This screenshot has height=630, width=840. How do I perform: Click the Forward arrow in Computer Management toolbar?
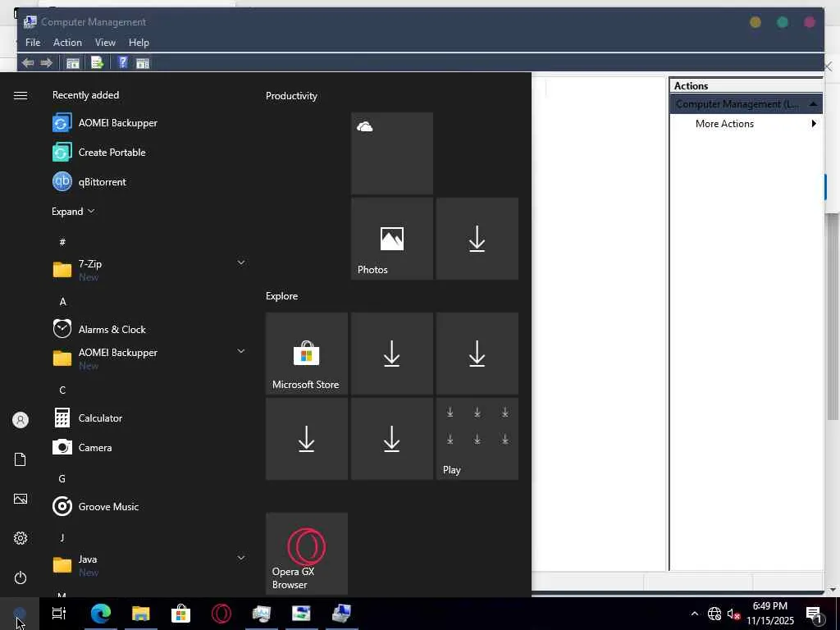[47, 62]
